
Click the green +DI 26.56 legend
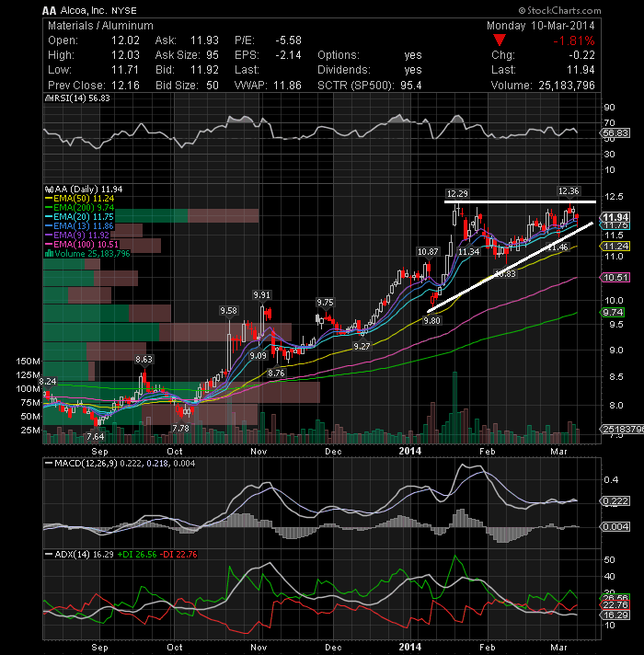[x=136, y=555]
